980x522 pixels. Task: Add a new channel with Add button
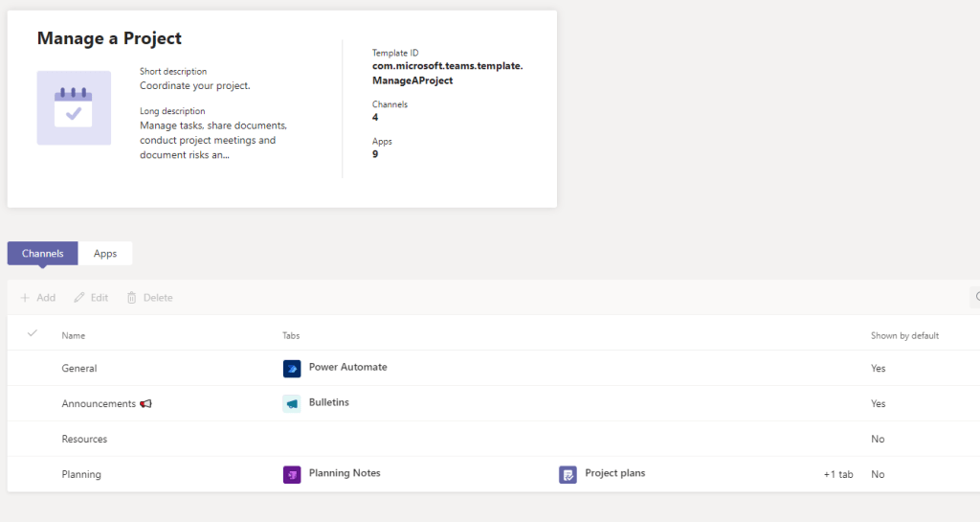[38, 298]
